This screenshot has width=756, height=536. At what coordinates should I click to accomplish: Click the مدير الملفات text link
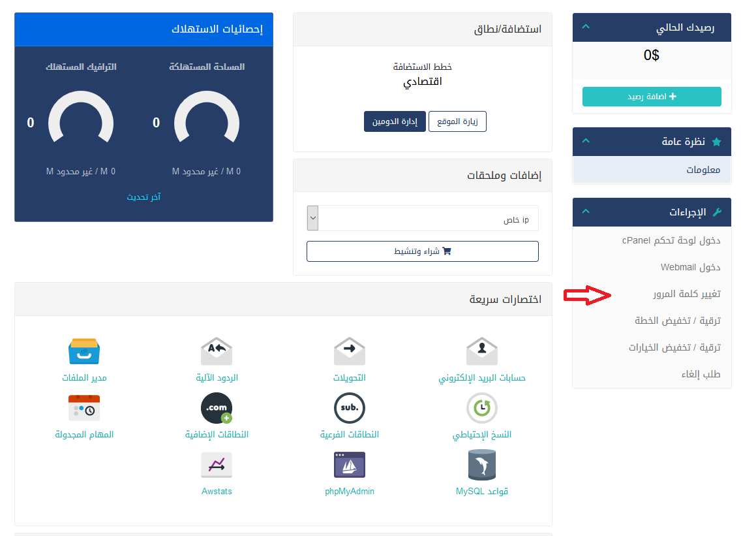point(84,377)
